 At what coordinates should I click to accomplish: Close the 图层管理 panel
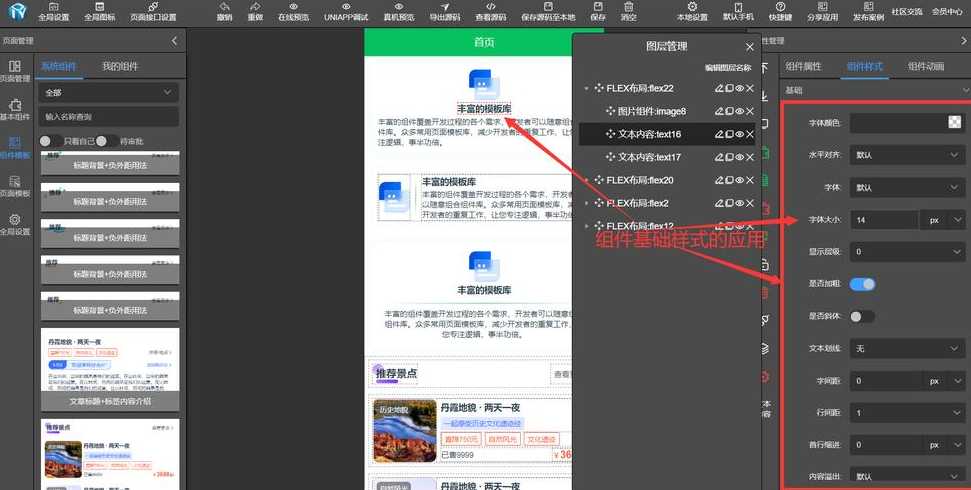click(x=750, y=46)
